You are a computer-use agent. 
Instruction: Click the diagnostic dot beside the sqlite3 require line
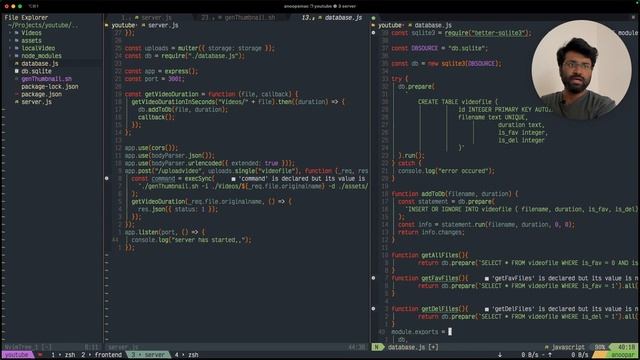pos(373,33)
